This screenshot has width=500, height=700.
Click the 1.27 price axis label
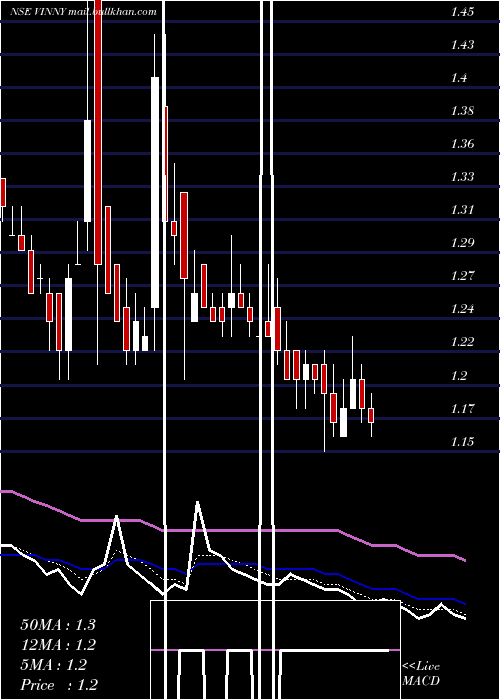click(x=462, y=276)
